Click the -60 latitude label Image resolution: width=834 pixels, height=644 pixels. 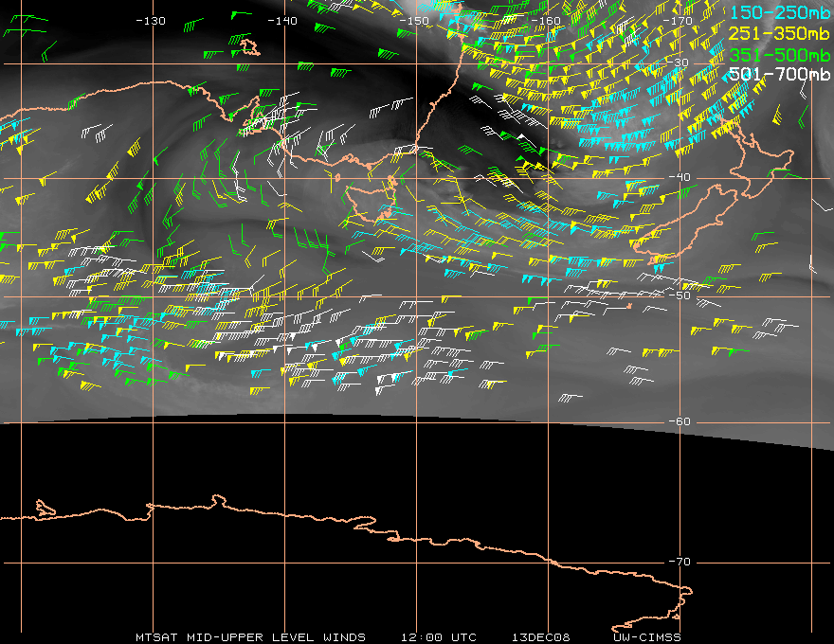pyautogui.click(x=680, y=421)
